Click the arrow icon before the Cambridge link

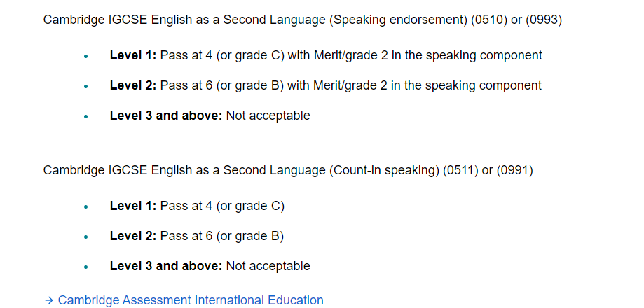(x=49, y=300)
